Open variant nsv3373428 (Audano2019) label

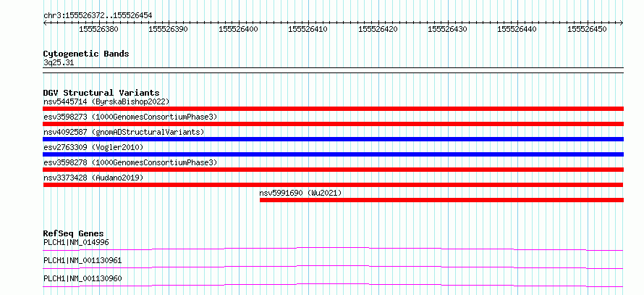[93, 178]
